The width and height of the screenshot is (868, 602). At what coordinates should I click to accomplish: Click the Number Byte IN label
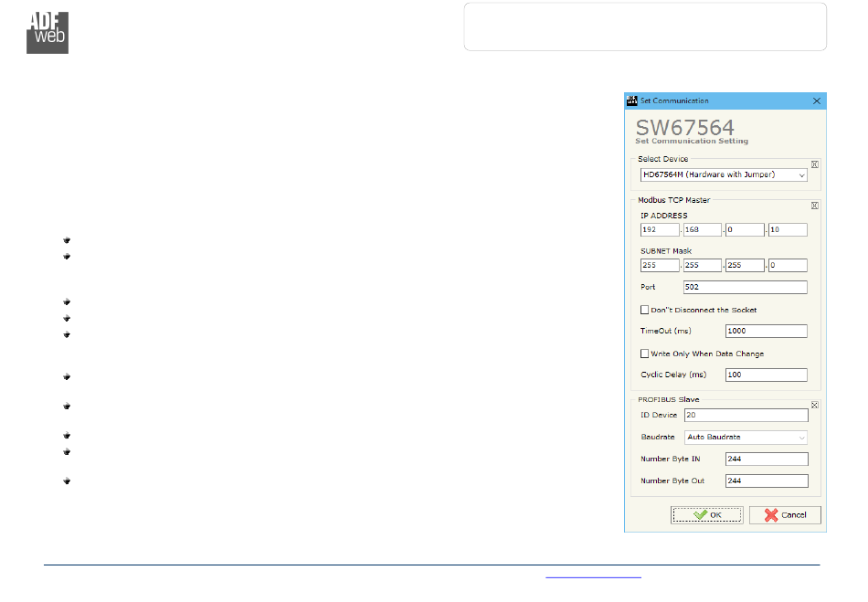click(x=671, y=459)
